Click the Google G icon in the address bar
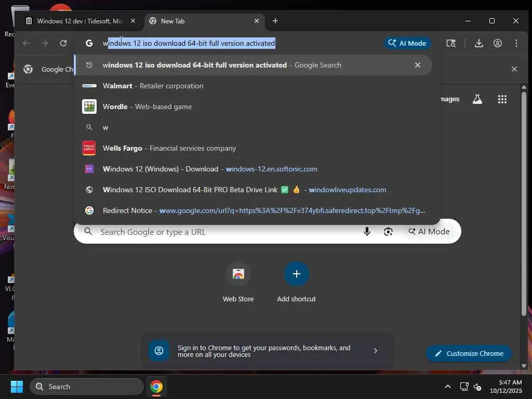 pos(89,43)
